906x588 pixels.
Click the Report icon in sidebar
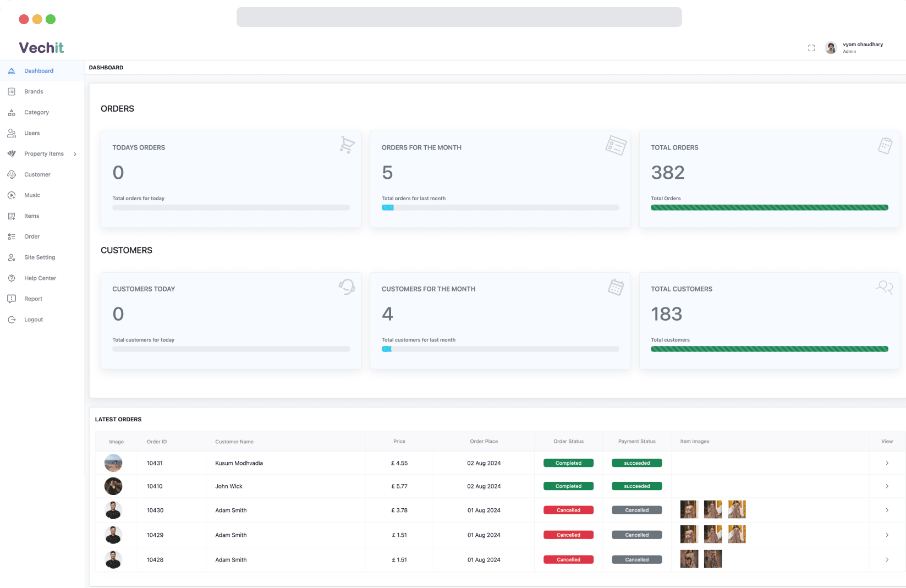12,299
